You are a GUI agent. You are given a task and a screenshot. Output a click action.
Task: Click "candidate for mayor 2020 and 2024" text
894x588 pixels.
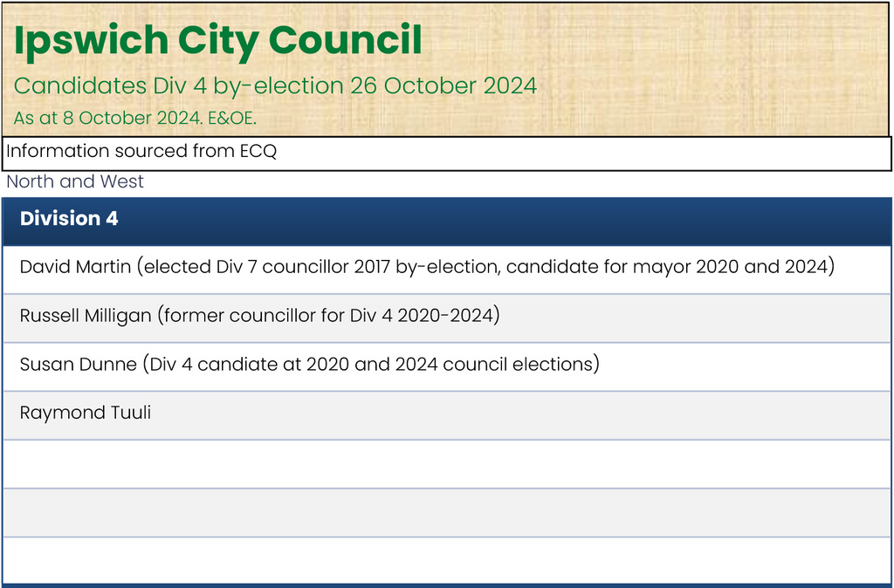670,267
